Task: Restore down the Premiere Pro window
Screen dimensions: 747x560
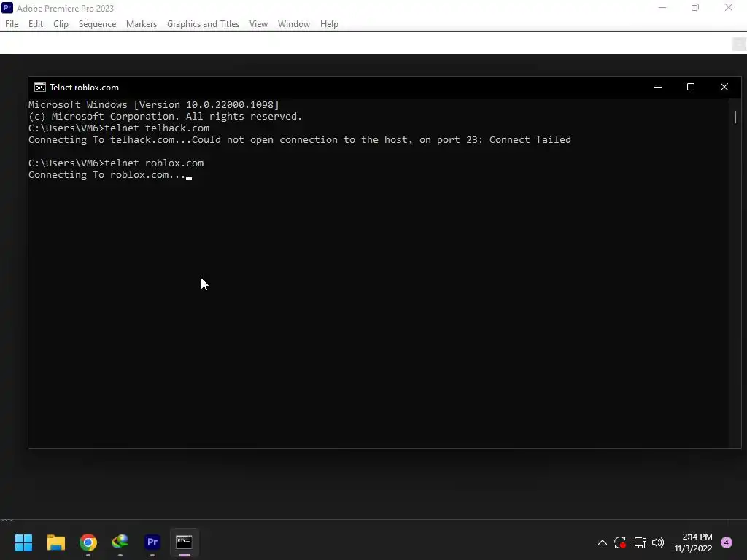Action: point(695,7)
